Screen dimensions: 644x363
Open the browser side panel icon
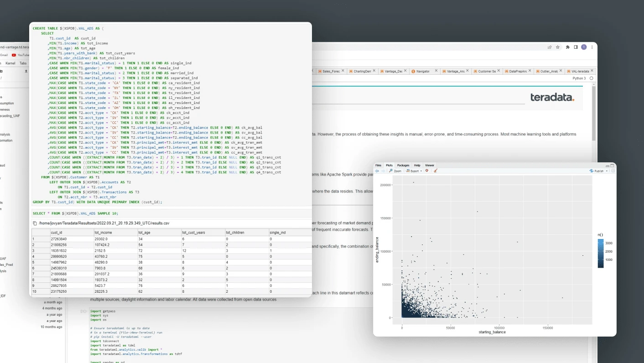pos(576,47)
